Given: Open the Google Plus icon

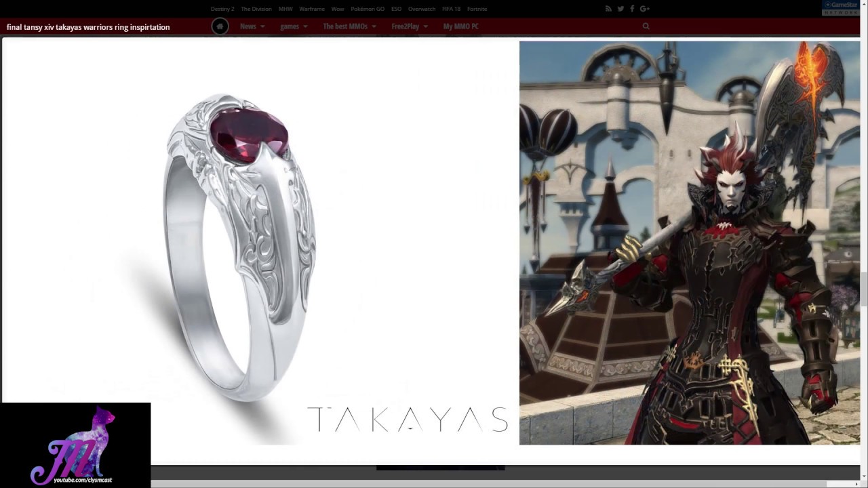Looking at the screenshot, I should [x=644, y=9].
